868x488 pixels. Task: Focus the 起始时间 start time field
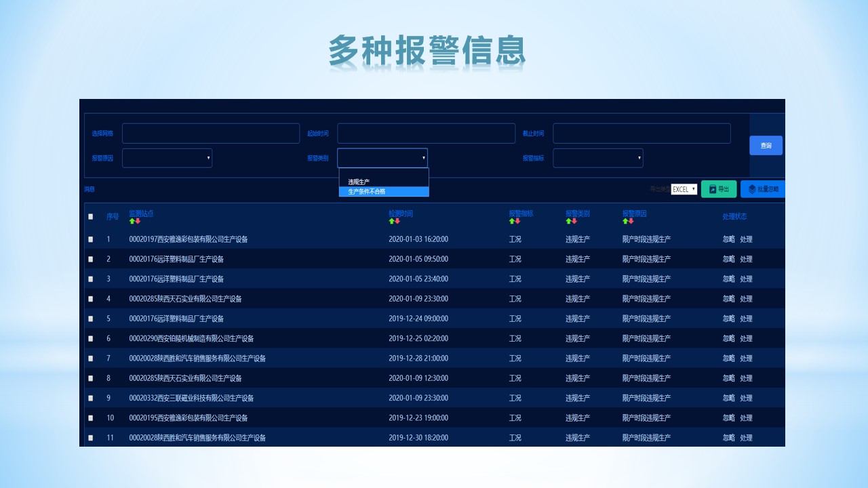427,134
